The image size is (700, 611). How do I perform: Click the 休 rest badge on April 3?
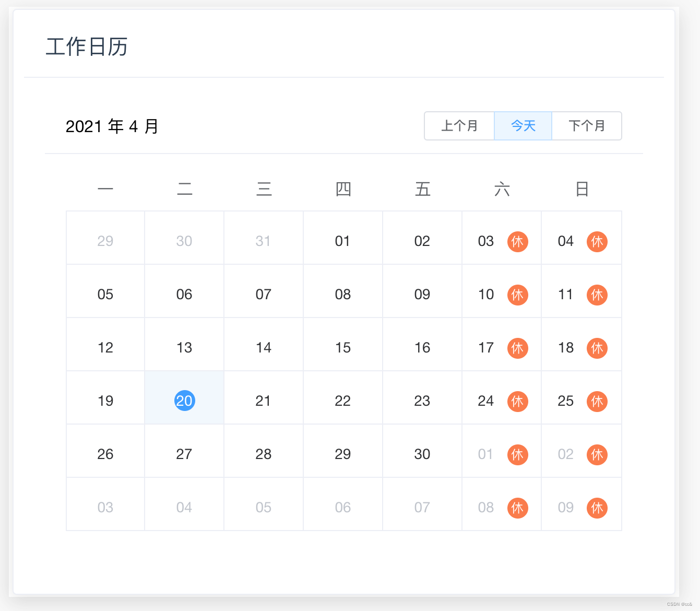(518, 242)
